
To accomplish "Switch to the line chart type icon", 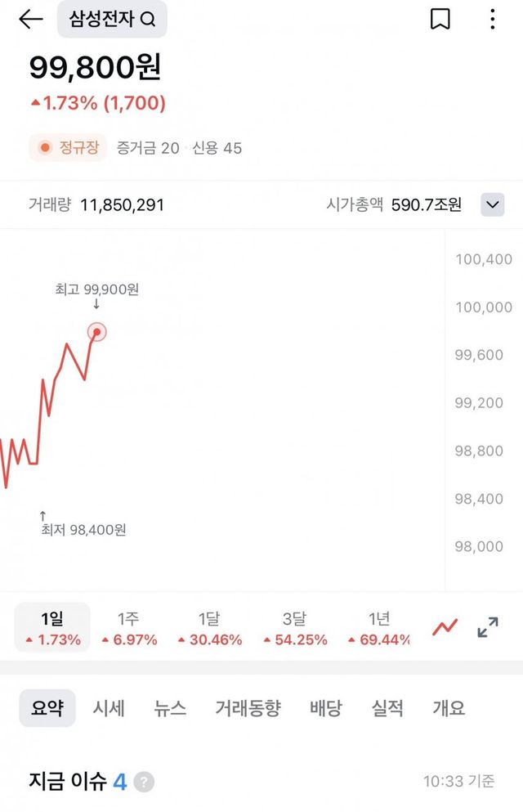I will tap(445, 628).
